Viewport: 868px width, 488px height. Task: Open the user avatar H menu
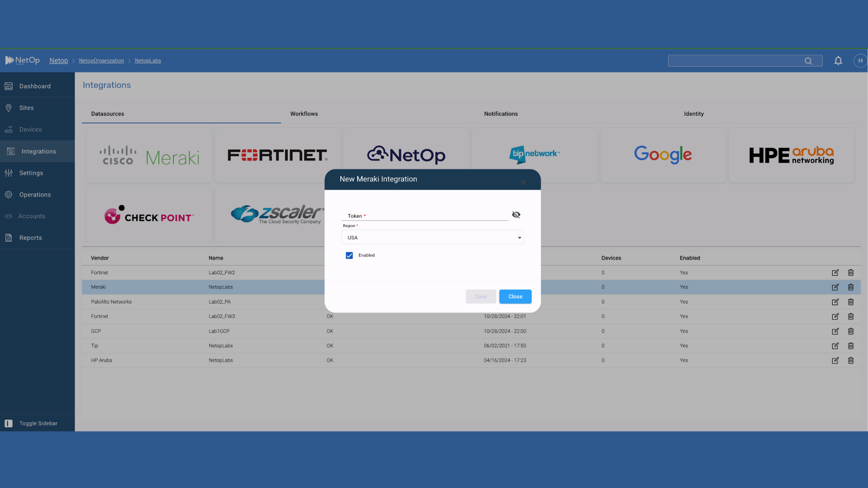pos(860,61)
